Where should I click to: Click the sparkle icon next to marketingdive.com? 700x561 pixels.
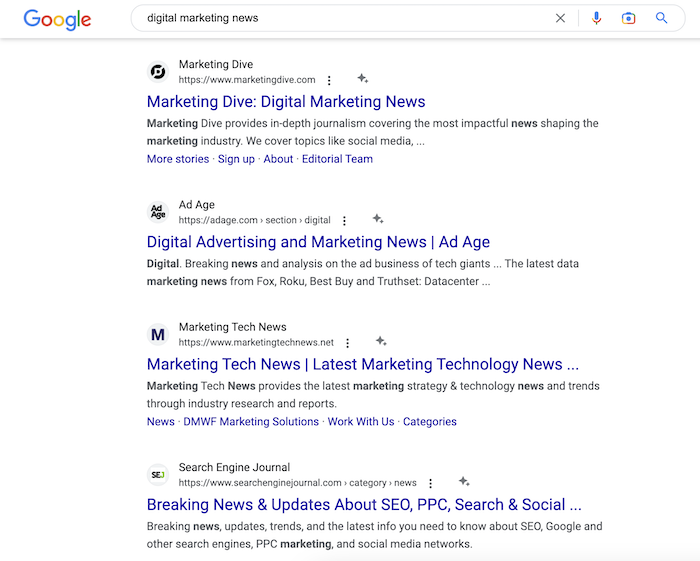pyautogui.click(x=362, y=79)
